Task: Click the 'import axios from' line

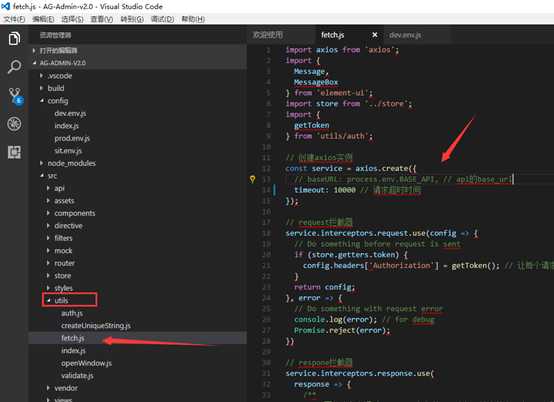Action: point(342,50)
